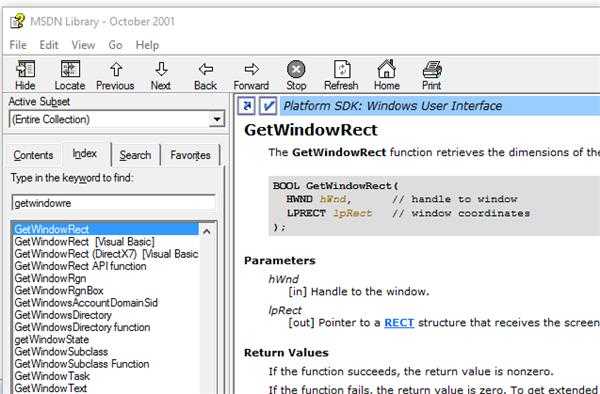Viewport: 600px width, 394px height.
Task: Click the MSDN Library title bar icon
Action: tap(17, 21)
